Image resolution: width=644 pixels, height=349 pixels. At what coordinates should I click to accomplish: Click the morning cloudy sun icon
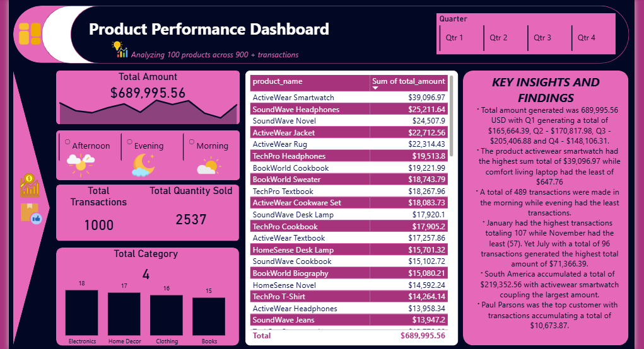(209, 166)
